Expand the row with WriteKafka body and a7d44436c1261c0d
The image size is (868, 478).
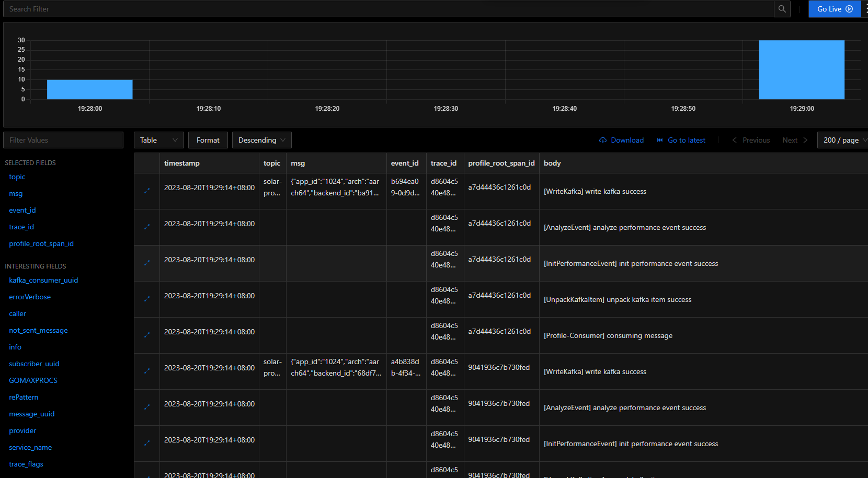point(147,191)
